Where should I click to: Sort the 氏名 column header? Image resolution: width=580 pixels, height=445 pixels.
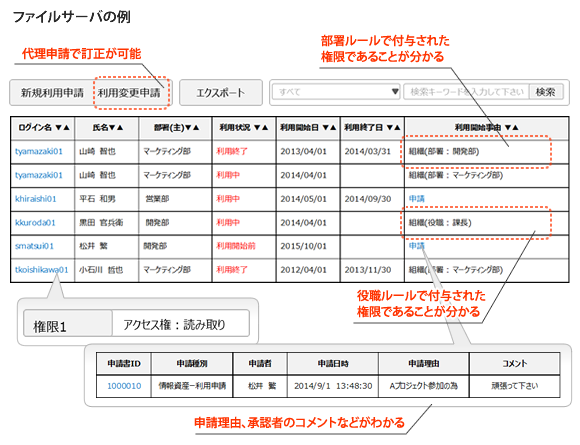coord(107,128)
